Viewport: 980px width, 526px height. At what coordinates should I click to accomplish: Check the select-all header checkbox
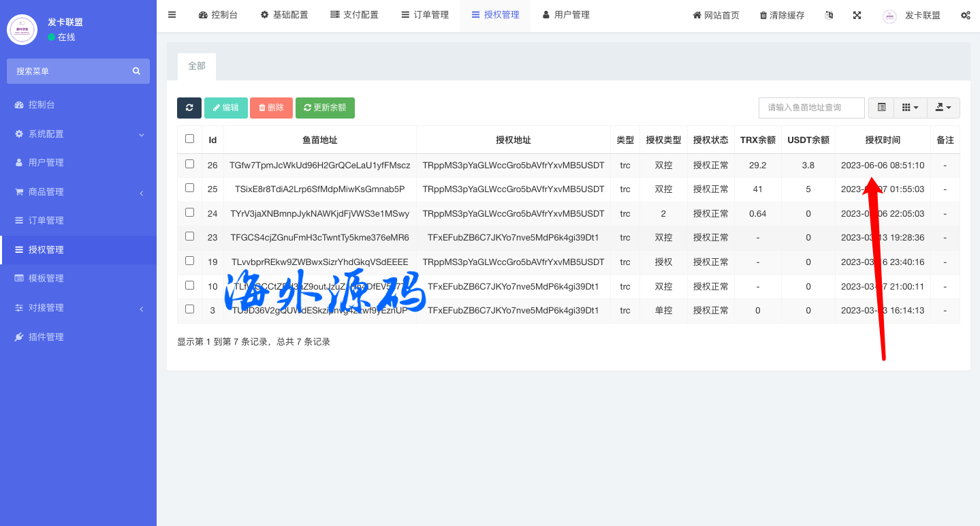(189, 139)
